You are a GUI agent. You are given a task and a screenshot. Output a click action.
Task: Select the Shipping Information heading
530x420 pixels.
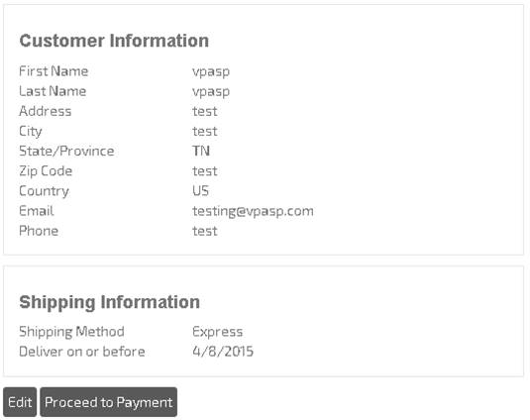click(x=110, y=302)
